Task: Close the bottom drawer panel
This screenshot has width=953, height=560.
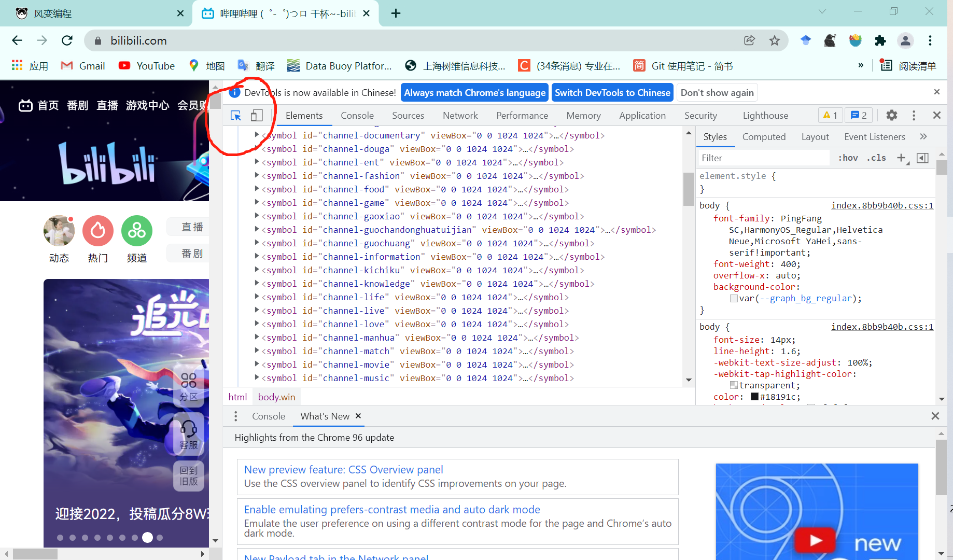Action: point(935,416)
